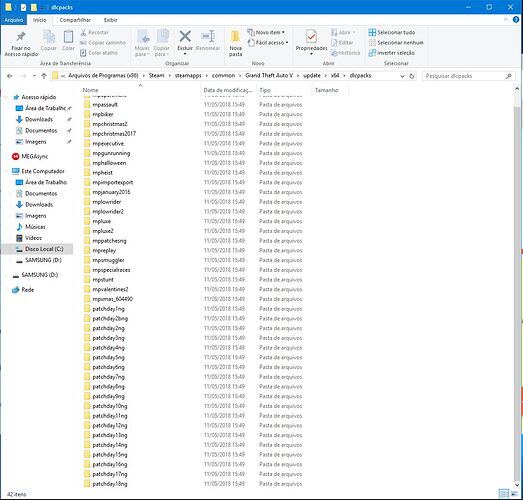Open Propriedades from the ribbon

pos(311,42)
